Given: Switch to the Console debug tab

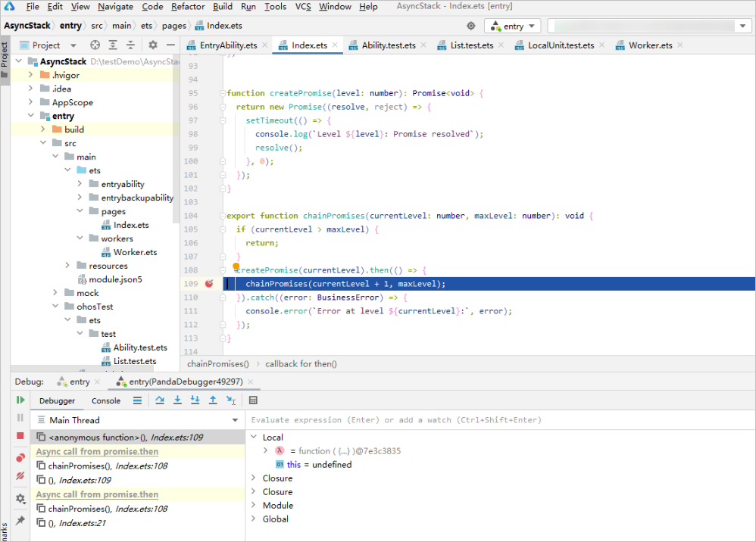Looking at the screenshot, I should tap(106, 401).
